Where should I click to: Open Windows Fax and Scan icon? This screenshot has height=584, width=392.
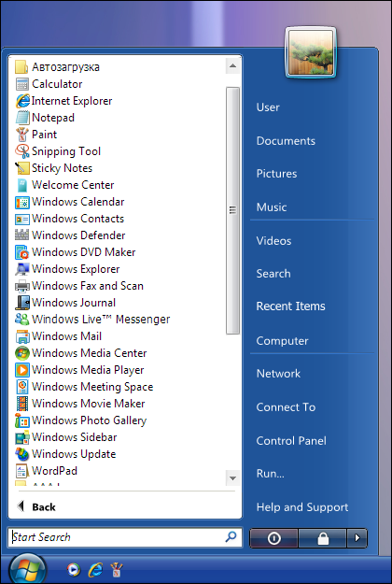pyautogui.click(x=22, y=286)
